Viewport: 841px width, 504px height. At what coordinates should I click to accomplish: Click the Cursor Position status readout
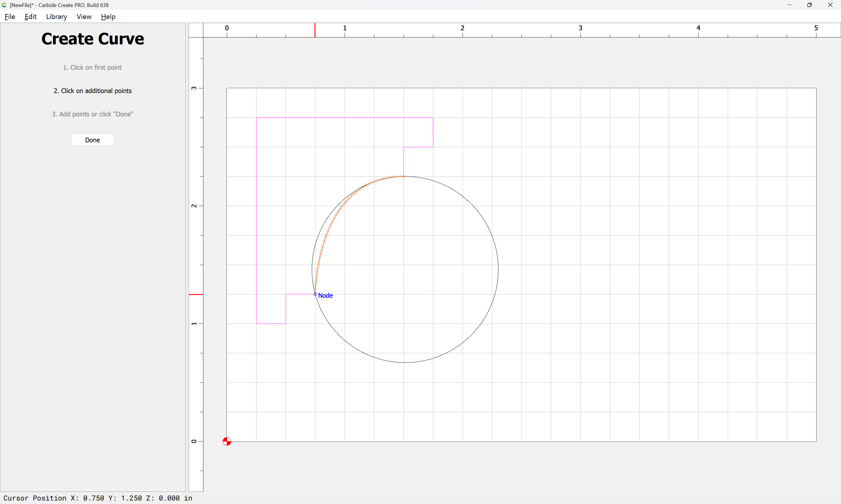point(98,498)
